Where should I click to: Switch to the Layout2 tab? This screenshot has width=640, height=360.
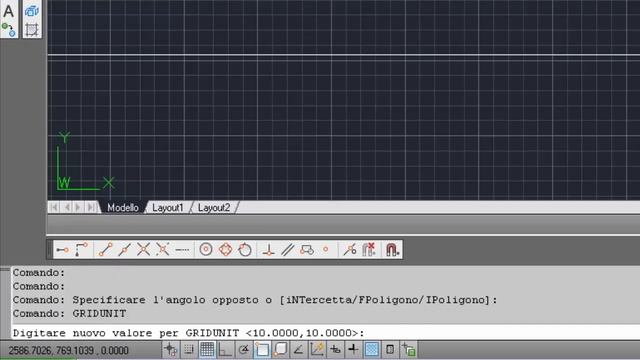click(x=214, y=207)
